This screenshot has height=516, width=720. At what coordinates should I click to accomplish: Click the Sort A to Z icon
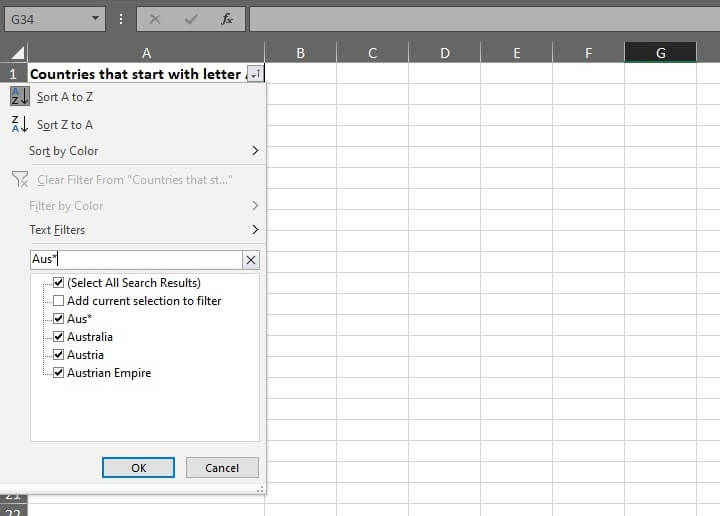coord(20,96)
